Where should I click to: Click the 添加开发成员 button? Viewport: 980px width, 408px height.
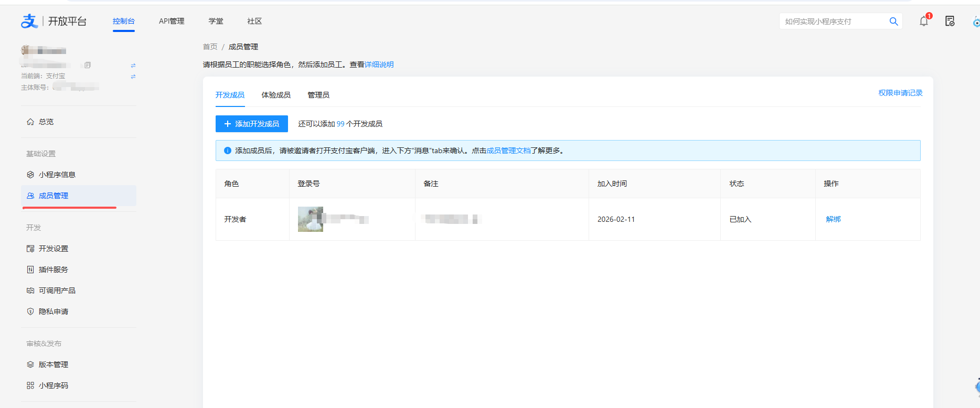point(252,124)
